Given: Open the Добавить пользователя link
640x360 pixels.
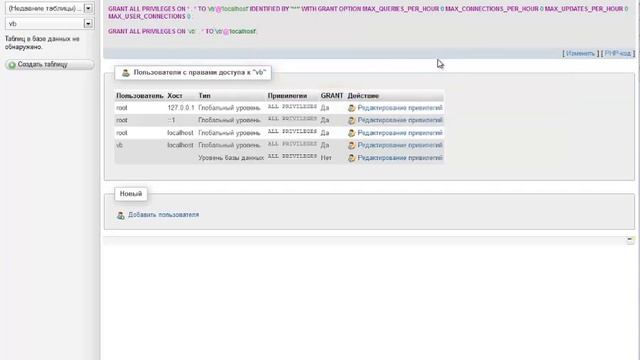Looking at the screenshot, I should point(163,215).
